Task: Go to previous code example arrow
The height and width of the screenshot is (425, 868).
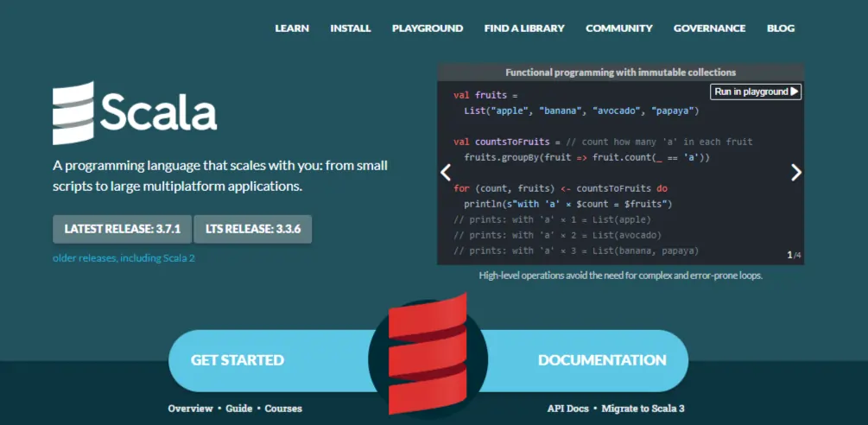Action: 446,173
